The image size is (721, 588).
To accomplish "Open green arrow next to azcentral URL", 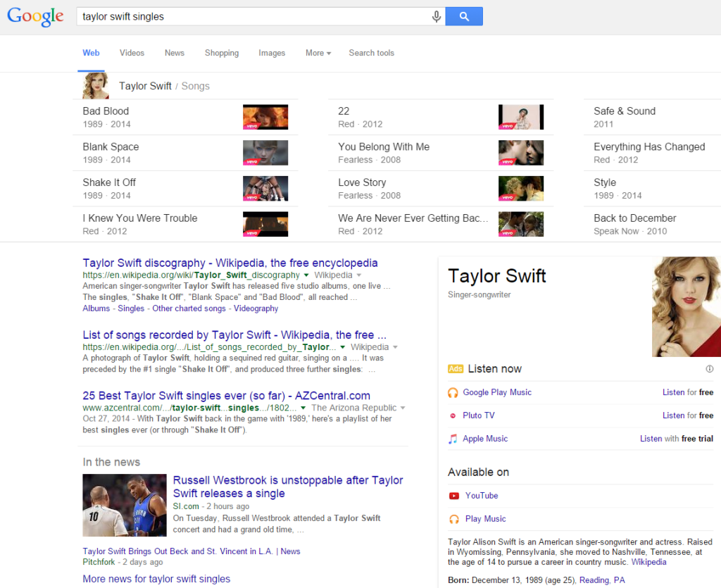I will [303, 408].
